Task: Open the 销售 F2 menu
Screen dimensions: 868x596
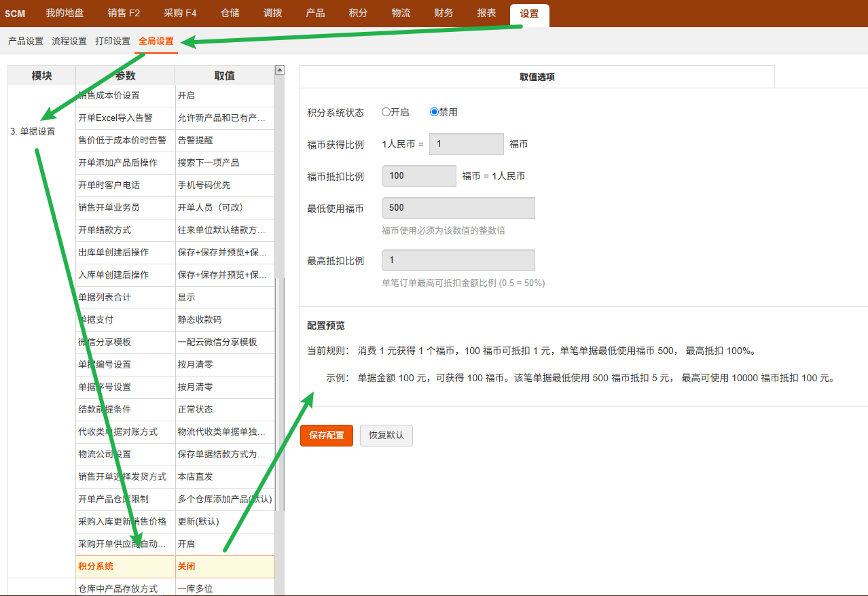Action: [124, 14]
